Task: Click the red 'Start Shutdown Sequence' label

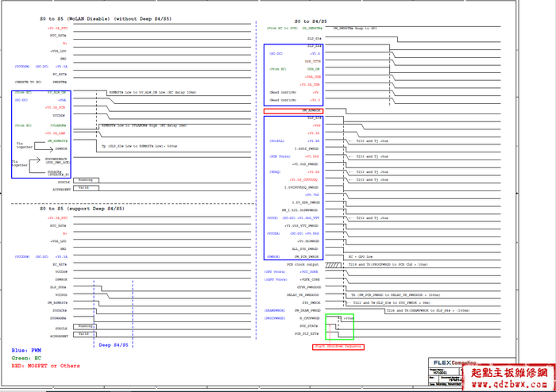Action: tap(337, 347)
